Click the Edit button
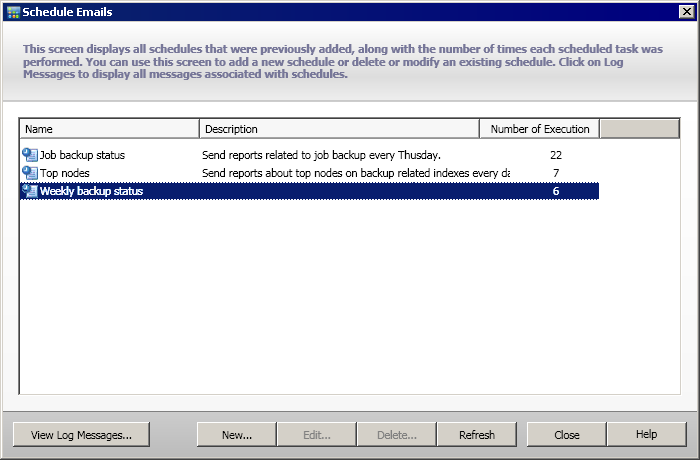This screenshot has width=700, height=460. [317, 435]
